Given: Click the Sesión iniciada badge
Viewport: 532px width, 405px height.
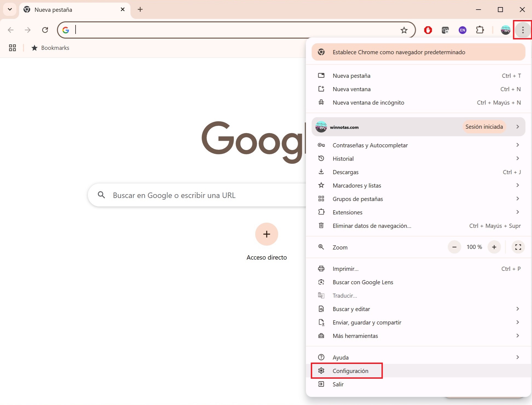Looking at the screenshot, I should click(x=484, y=127).
